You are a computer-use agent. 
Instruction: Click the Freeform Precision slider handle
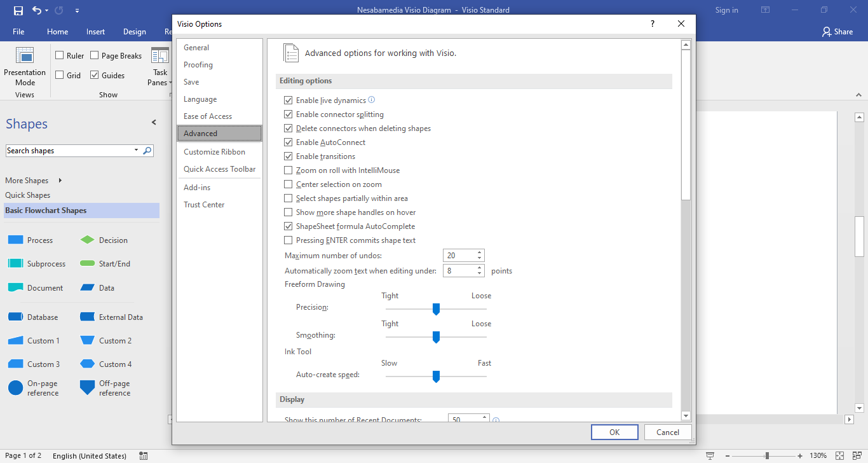point(436,309)
